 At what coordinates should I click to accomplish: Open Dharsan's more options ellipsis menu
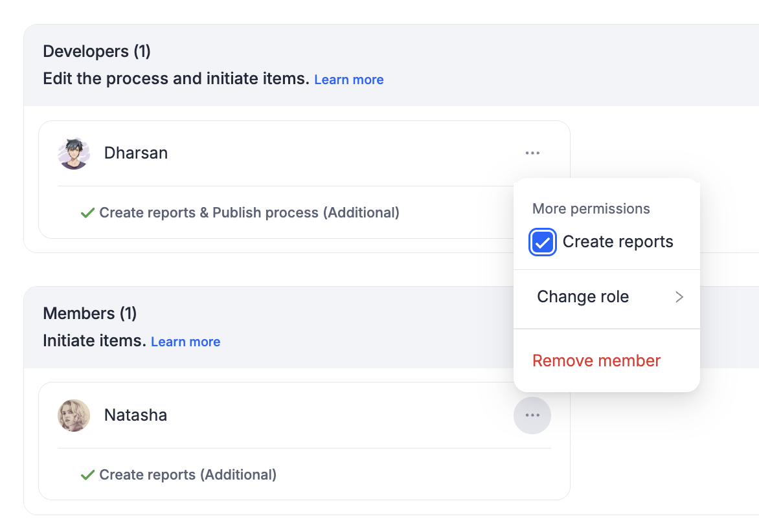532,153
